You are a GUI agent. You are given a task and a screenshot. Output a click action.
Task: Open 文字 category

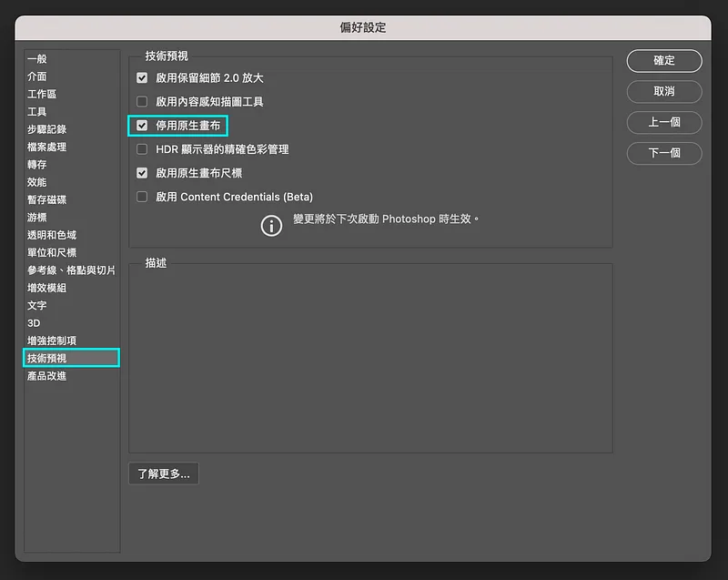(72, 306)
